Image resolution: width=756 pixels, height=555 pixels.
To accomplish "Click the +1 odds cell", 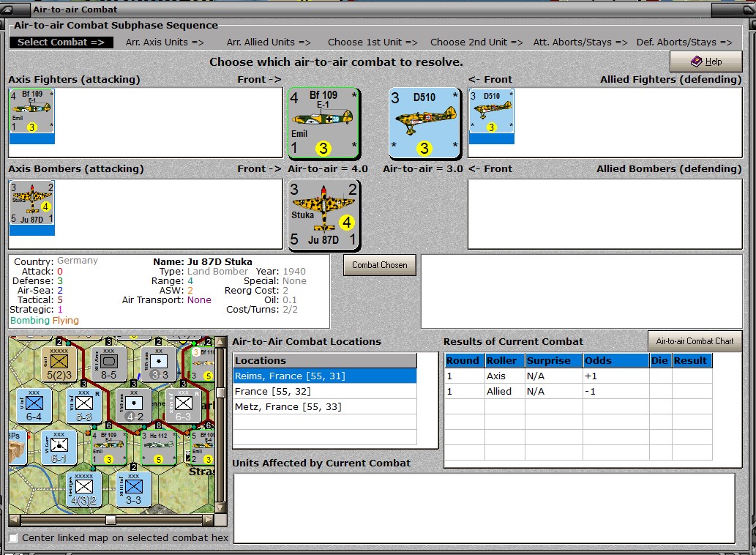I will click(616, 376).
